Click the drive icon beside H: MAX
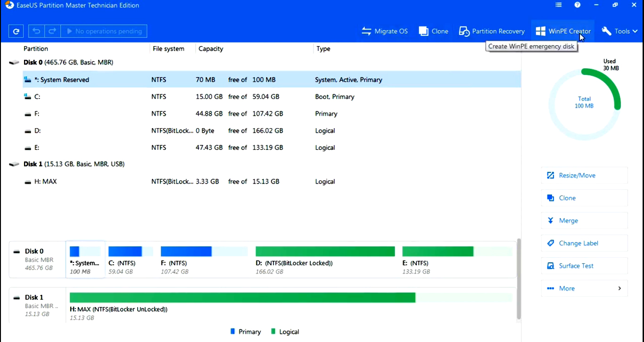The width and height of the screenshot is (644, 342). pyautogui.click(x=28, y=182)
